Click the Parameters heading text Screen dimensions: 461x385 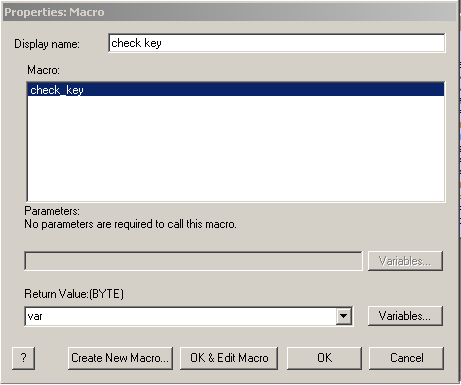click(x=52, y=211)
